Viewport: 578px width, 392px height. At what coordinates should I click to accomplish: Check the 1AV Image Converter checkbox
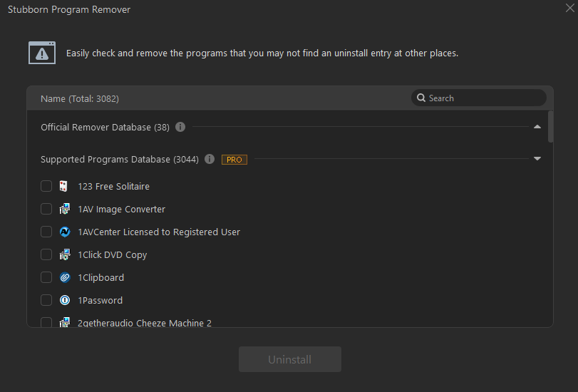point(46,209)
